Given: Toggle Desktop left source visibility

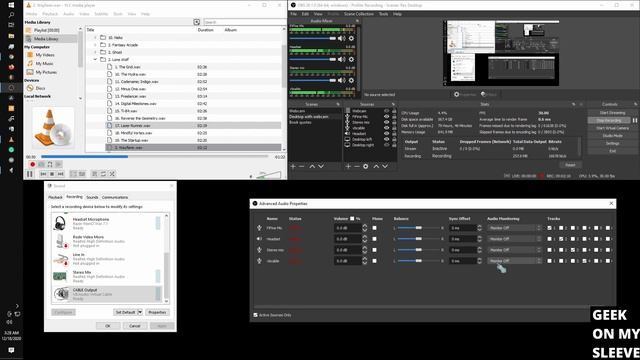Looking at the screenshot, I should (386, 139).
